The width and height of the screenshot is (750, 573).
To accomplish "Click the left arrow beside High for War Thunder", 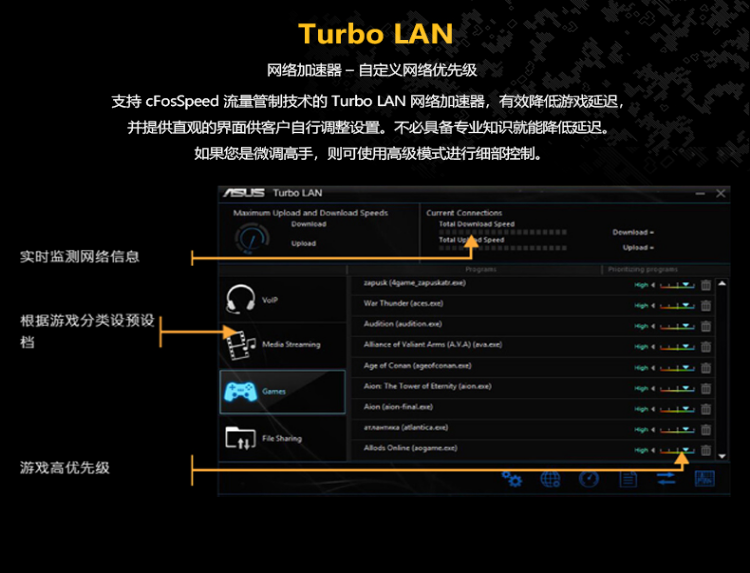I will 653,306.
